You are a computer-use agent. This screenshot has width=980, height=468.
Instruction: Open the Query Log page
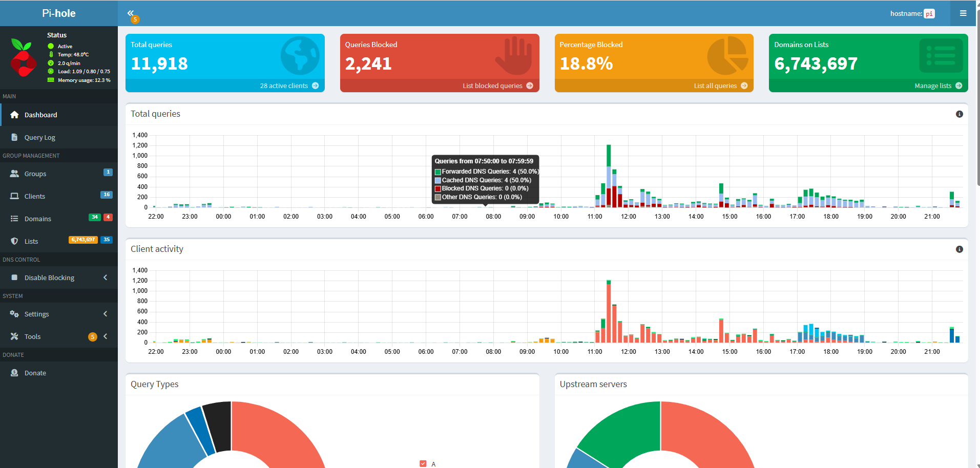[39, 137]
